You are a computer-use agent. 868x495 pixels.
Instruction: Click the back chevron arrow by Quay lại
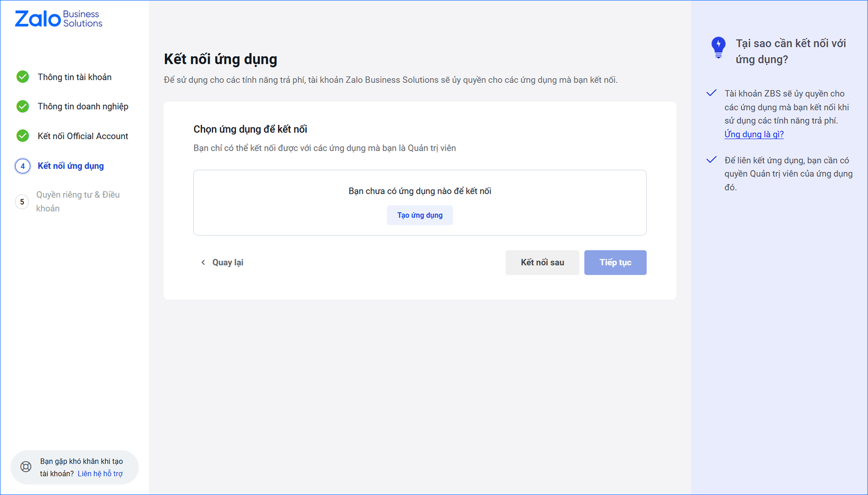pos(203,263)
